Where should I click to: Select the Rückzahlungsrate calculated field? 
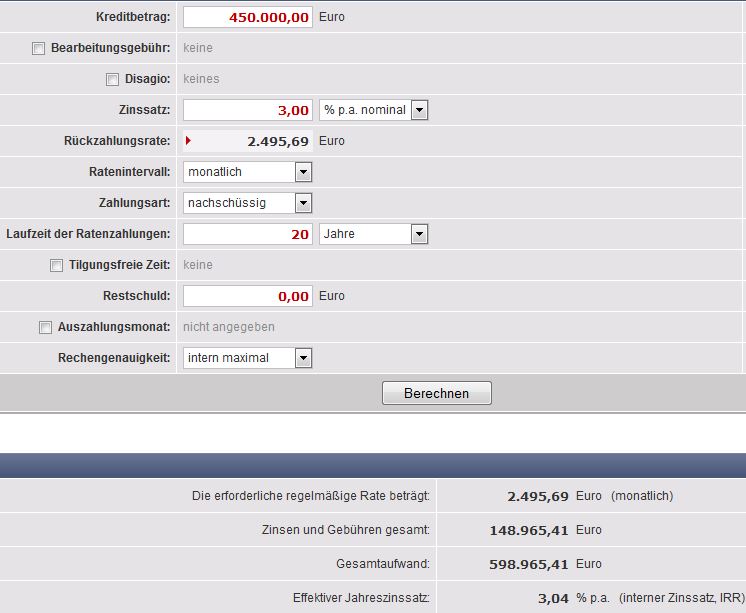coord(248,141)
